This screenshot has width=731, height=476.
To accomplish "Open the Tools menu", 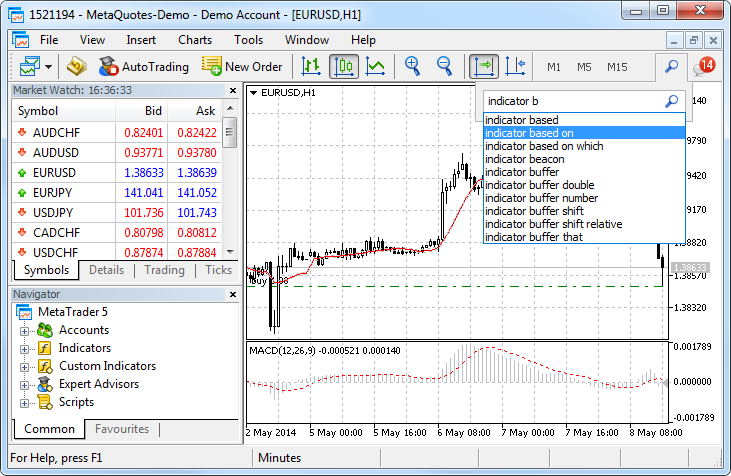I will tap(248, 40).
